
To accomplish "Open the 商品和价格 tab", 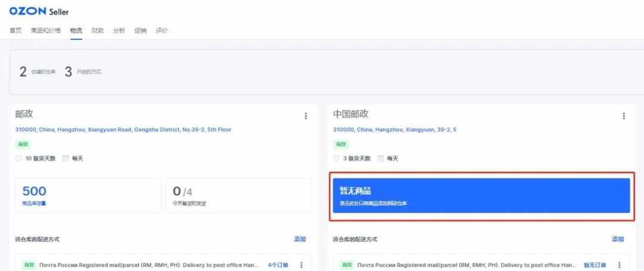I will point(46,30).
